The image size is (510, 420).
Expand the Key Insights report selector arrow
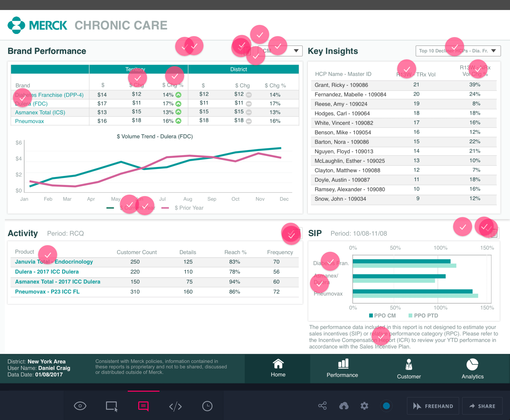pos(494,51)
